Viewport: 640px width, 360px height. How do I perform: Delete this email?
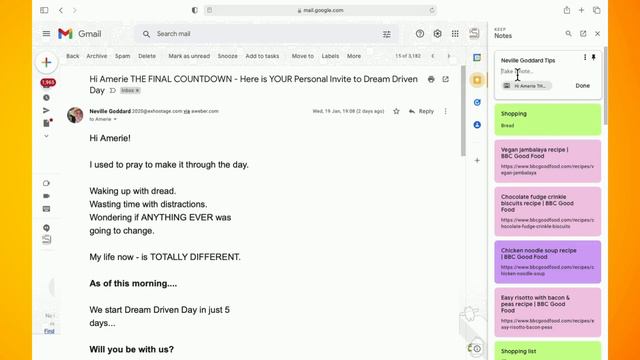coord(147,56)
